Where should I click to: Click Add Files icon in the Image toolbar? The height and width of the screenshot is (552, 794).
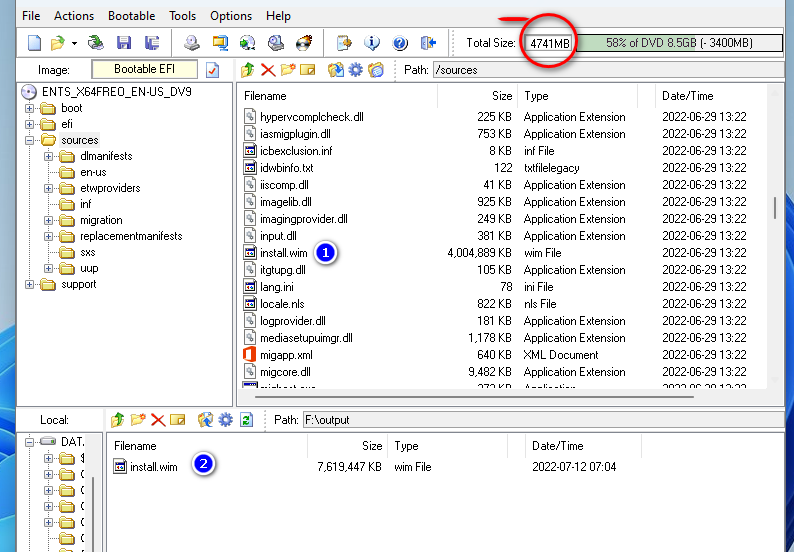(336, 70)
